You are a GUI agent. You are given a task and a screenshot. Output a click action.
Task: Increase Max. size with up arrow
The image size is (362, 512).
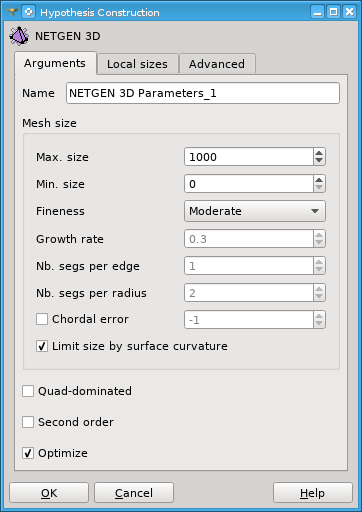(319, 153)
